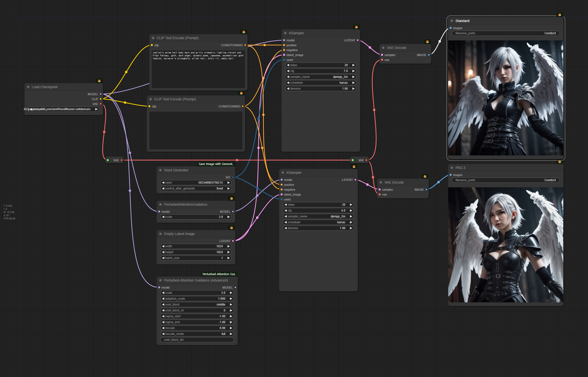This screenshot has height=377, width=588.
Task: Click the Save Image with Generat.. label
Action: pyautogui.click(x=216, y=164)
